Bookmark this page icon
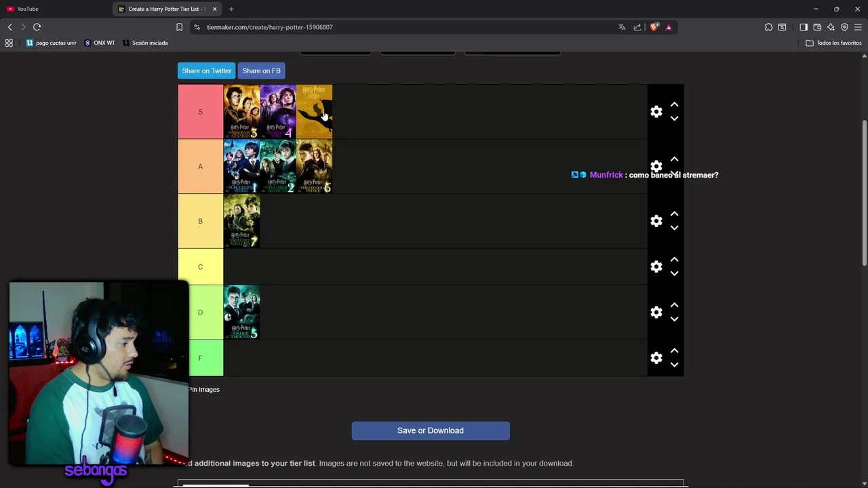Image resolution: width=868 pixels, height=488 pixels. coord(179,27)
